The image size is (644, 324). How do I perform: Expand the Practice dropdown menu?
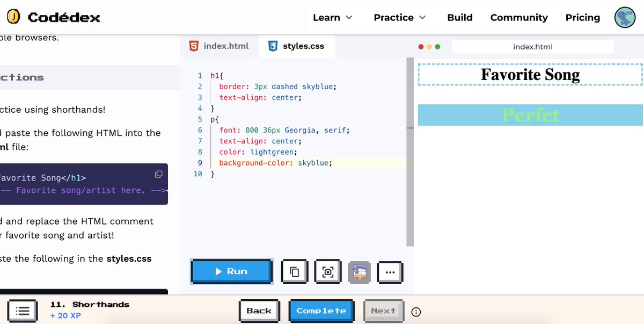point(400,18)
